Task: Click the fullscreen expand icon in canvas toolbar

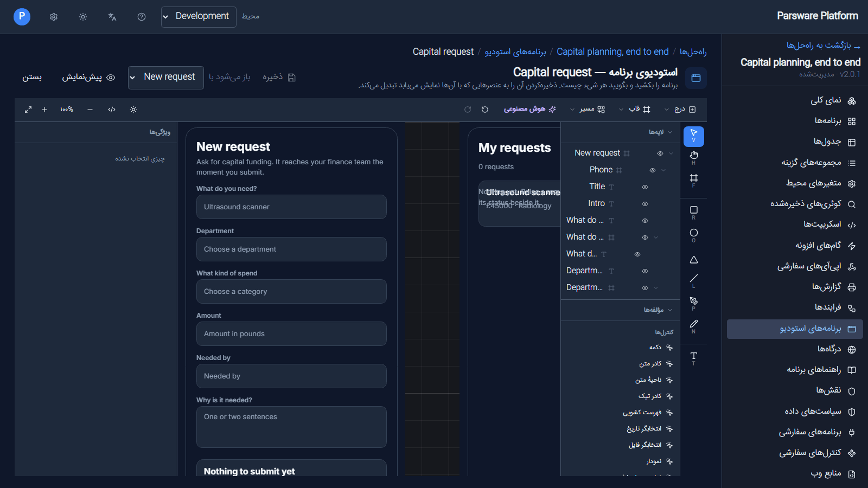Action: [x=28, y=110]
